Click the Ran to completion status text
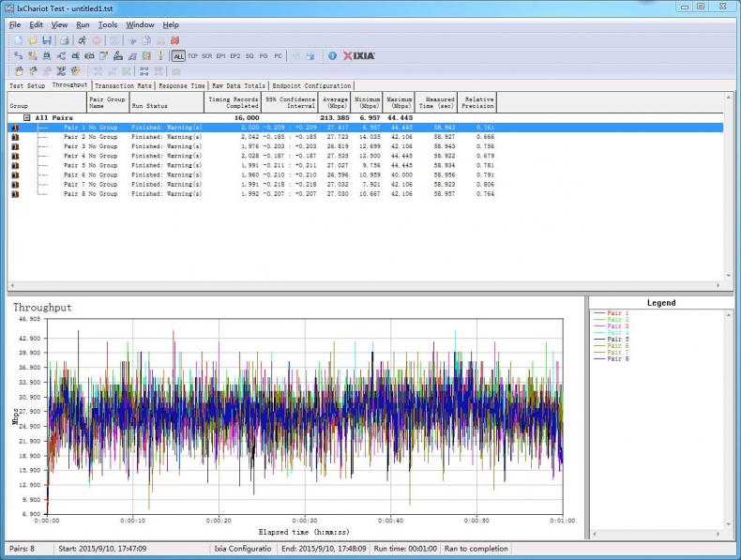The height and width of the screenshot is (560, 741). point(476,549)
